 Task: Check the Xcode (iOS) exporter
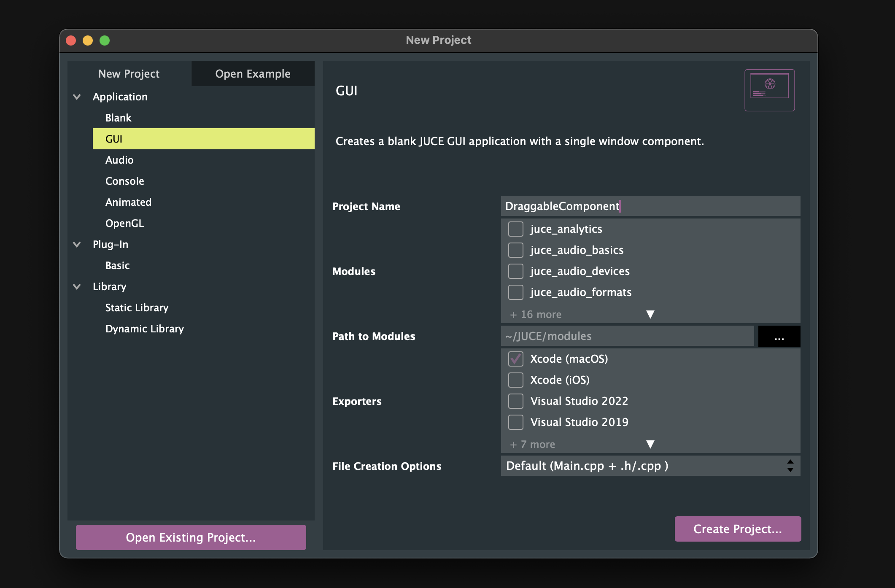516,380
